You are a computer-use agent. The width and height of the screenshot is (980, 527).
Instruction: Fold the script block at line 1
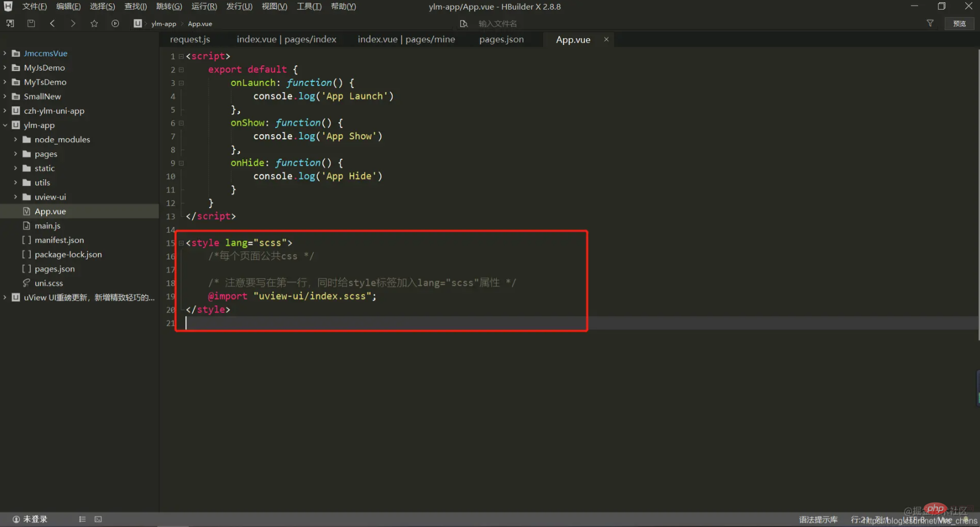click(x=181, y=56)
